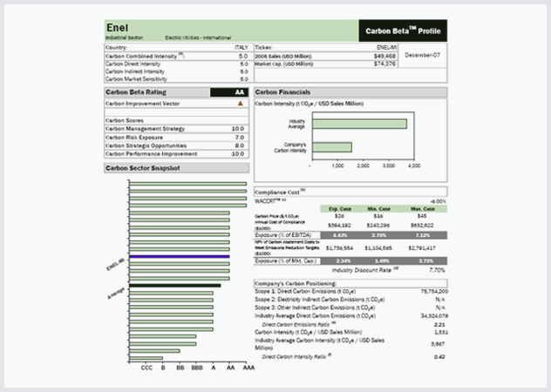The image size is (551, 392).
Task: Click the ITALY country value
Action: click(241, 47)
